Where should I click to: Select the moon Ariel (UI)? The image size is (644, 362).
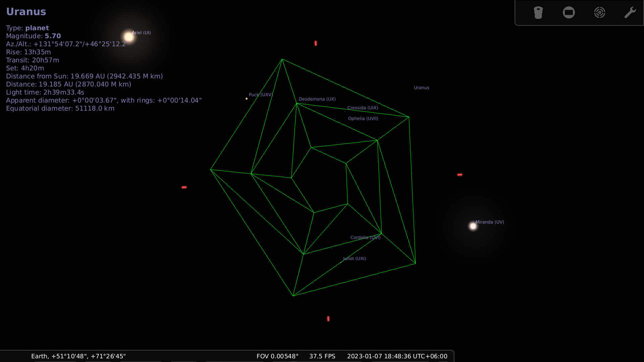129,36
